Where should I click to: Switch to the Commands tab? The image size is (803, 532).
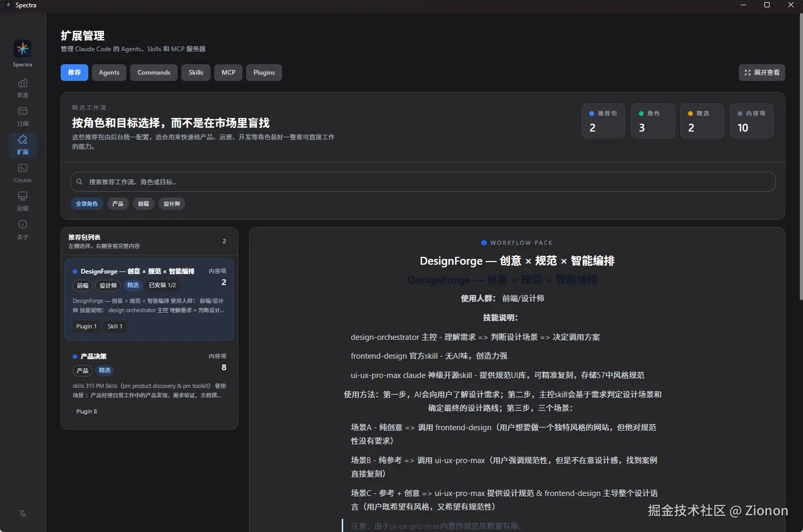[x=154, y=73]
